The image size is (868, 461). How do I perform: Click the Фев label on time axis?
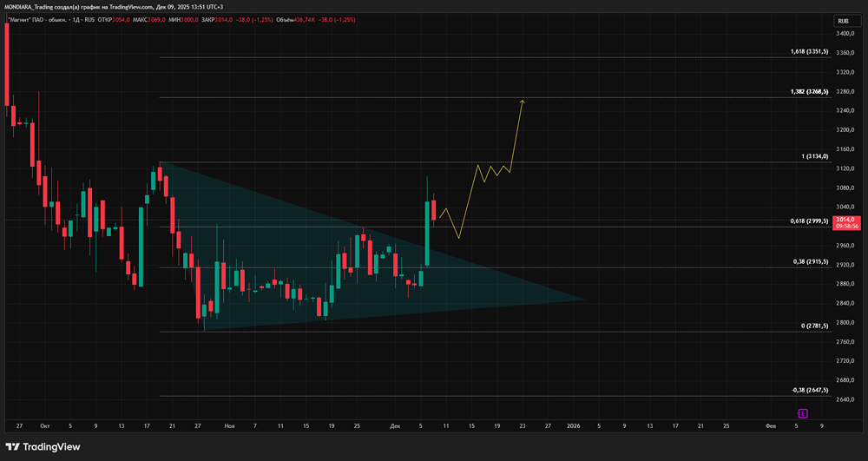point(771,426)
